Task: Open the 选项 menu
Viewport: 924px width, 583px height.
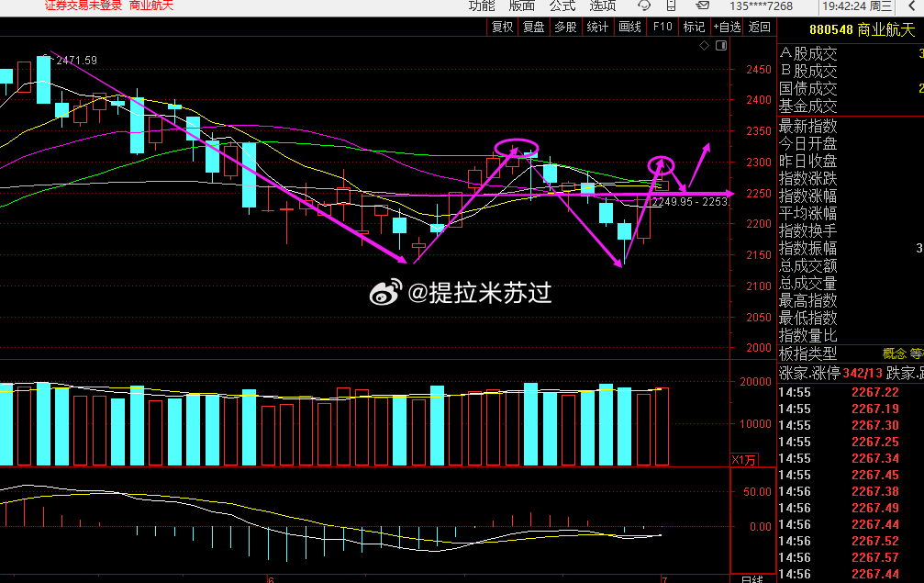Action: [602, 6]
